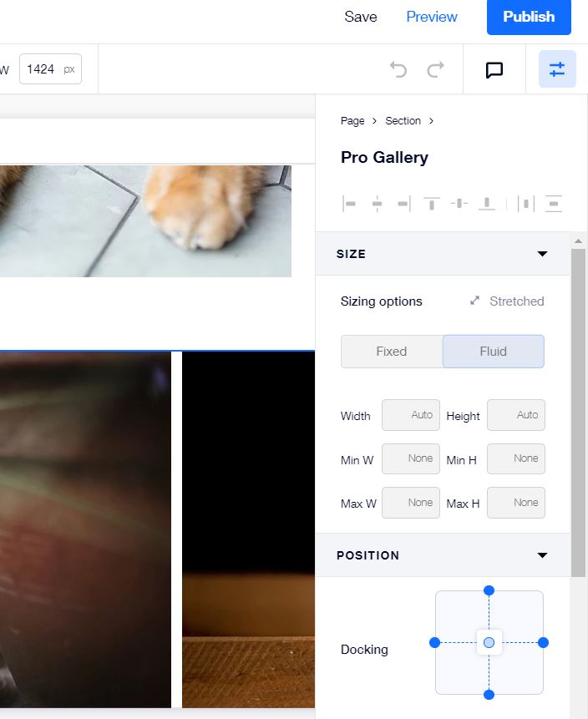
Task: Open the comments speech bubble icon
Action: pyautogui.click(x=494, y=70)
